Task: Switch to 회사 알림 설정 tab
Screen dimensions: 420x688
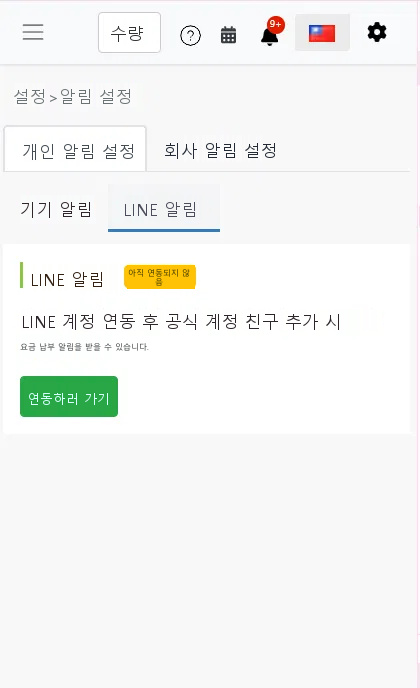Action: tap(220, 150)
